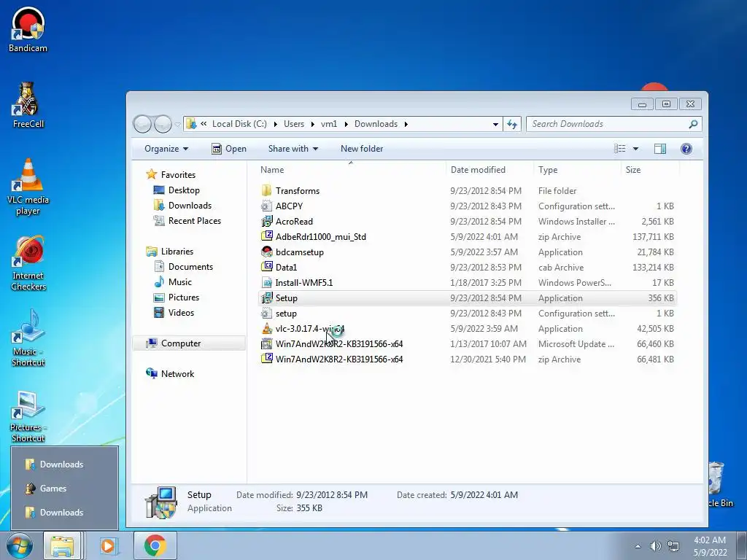The image size is (747, 560).
Task: Select Favorites in the navigation pane
Action: click(x=171, y=175)
